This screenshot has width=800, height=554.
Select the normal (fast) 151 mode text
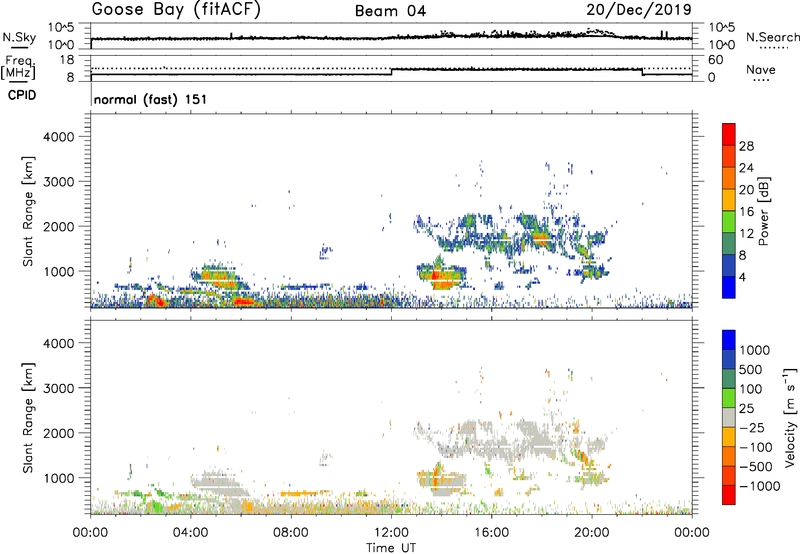(151, 99)
